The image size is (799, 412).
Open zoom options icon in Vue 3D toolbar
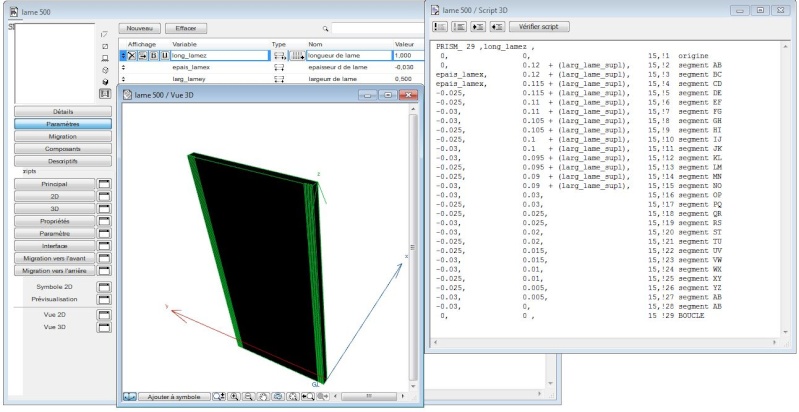point(219,396)
